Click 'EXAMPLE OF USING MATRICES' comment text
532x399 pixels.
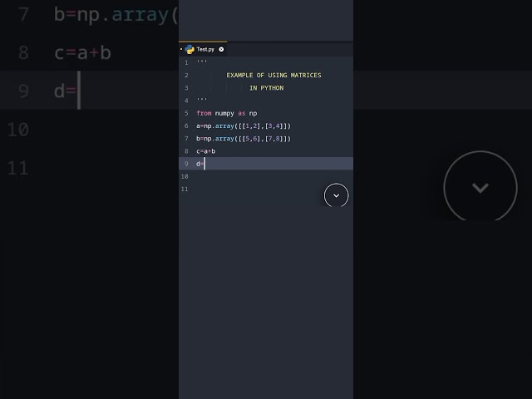click(x=273, y=75)
